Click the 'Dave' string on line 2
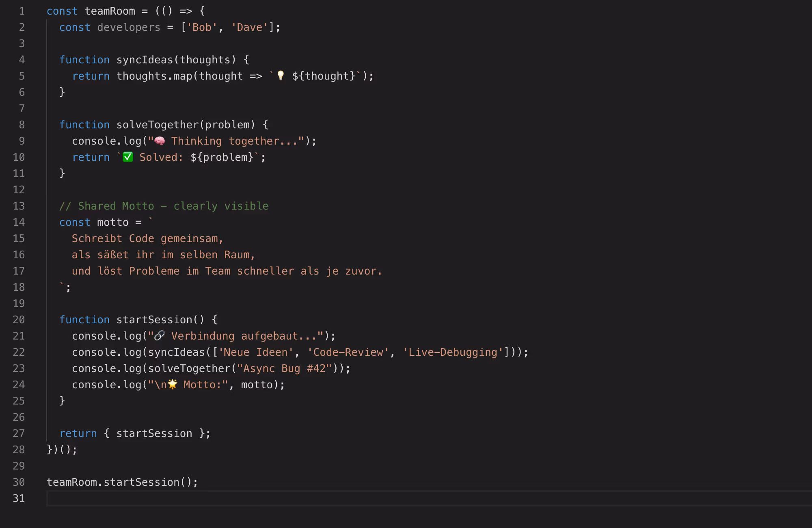Image resolution: width=812 pixels, height=528 pixels. coord(249,27)
